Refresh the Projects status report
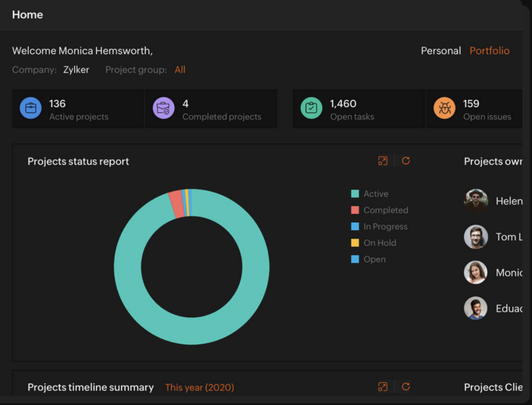Screen dimensions: 532x405 tap(406, 161)
